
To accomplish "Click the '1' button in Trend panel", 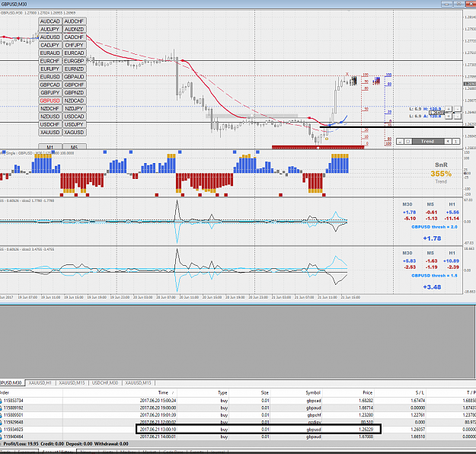I will 455,141.
